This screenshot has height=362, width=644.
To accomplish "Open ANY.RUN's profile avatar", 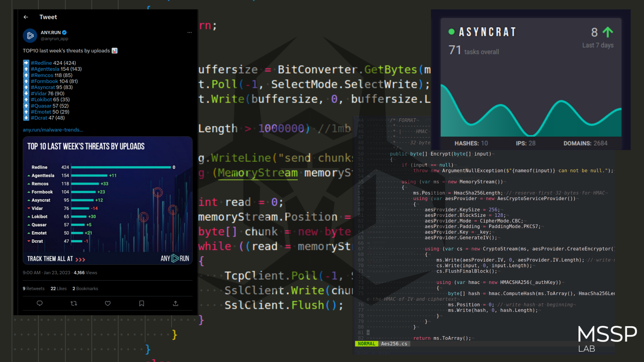I will tap(30, 36).
